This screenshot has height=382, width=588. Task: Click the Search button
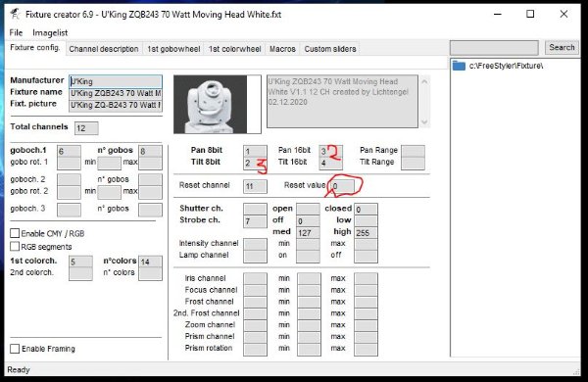562,48
